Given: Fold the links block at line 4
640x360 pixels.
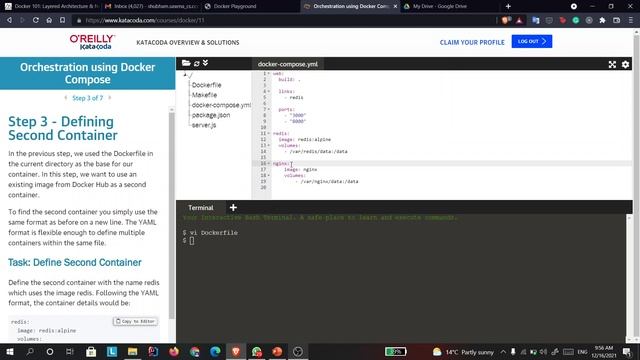Looking at the screenshot, I should pos(269,91).
